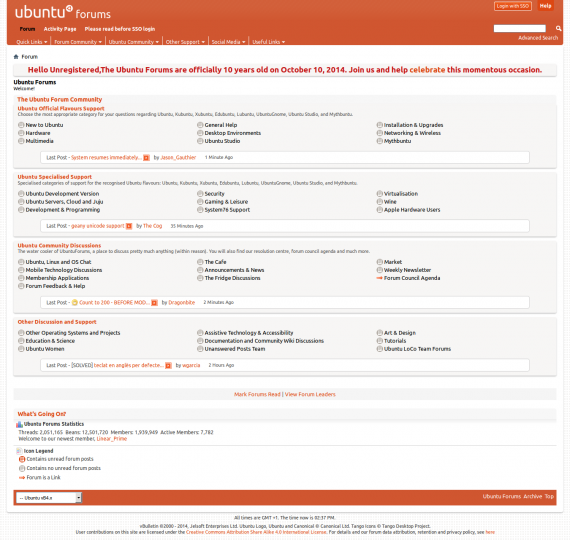
Task: Click the forum status icon beside Security
Action: point(200,193)
